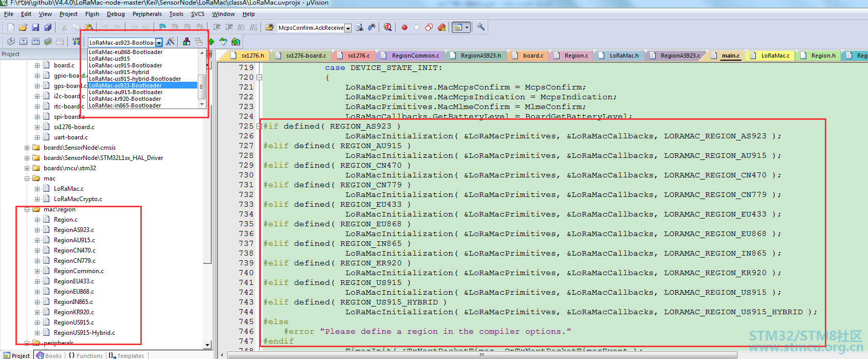Click the Undo arrow icon
The image size is (868, 359).
click(105, 27)
